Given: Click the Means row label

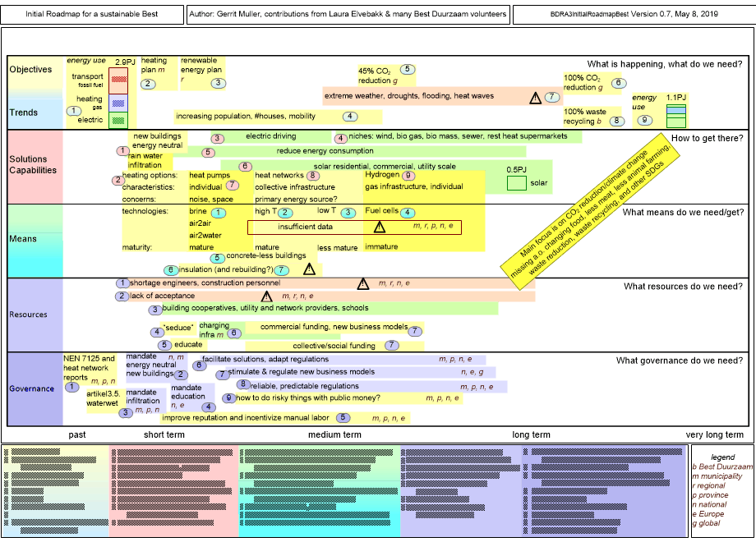Looking at the screenshot, I should pos(23,238).
